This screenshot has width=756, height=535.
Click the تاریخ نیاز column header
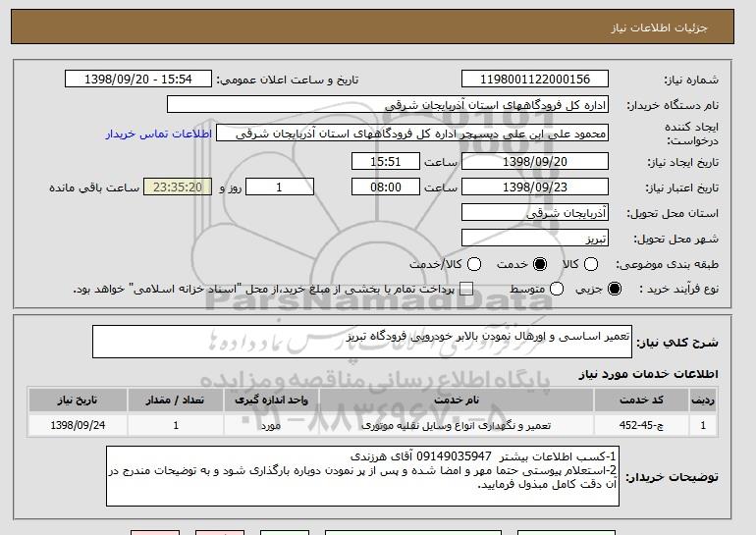pos(78,401)
